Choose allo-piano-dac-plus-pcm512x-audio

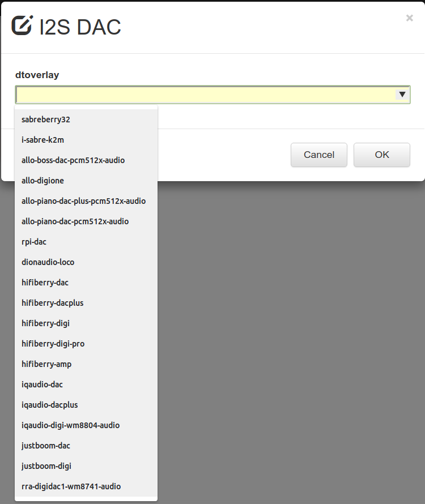pos(86,201)
